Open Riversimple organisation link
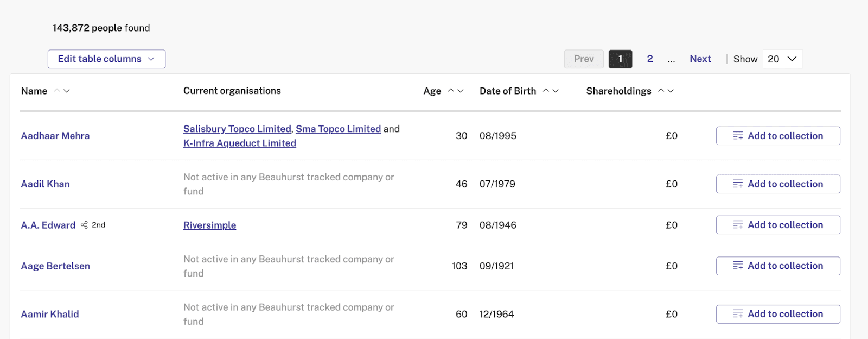The width and height of the screenshot is (868, 339). (x=210, y=225)
